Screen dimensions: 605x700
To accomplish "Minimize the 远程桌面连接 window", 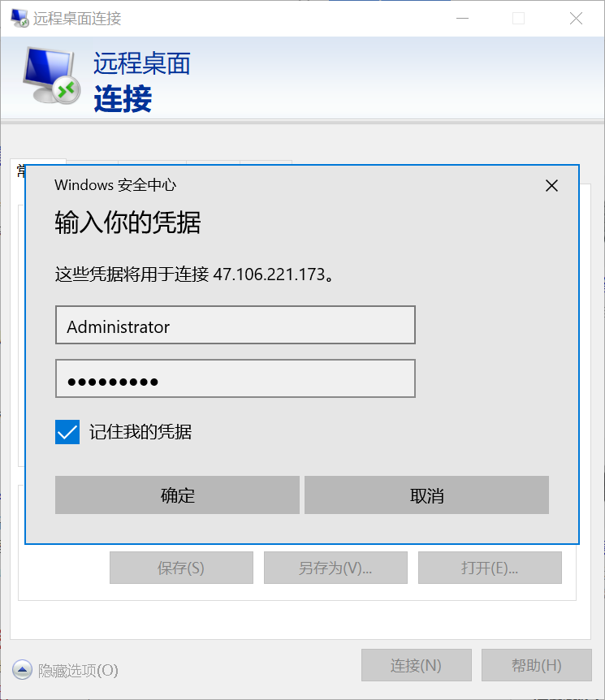I will click(463, 19).
